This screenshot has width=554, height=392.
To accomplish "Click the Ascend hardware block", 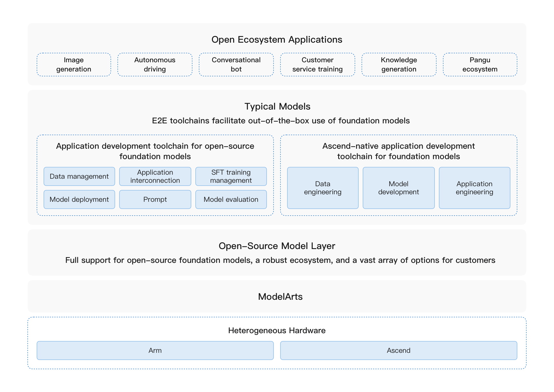I will (398, 350).
